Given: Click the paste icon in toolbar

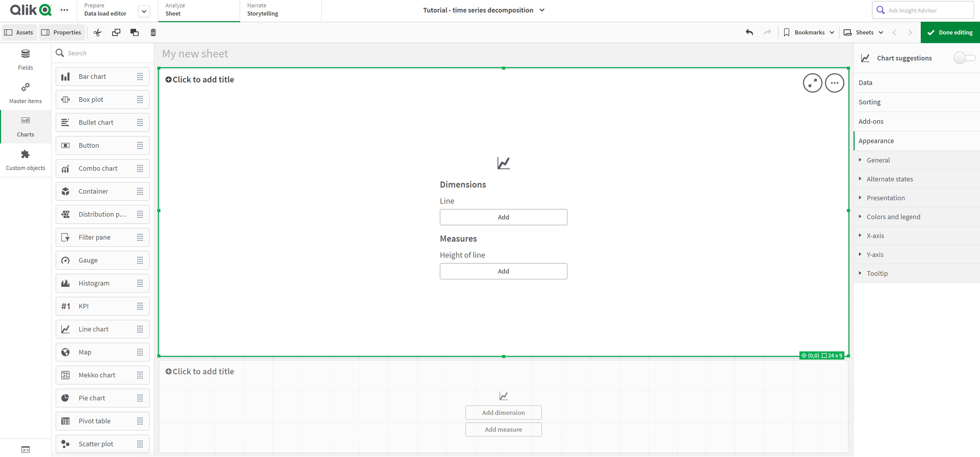Looking at the screenshot, I should [135, 32].
